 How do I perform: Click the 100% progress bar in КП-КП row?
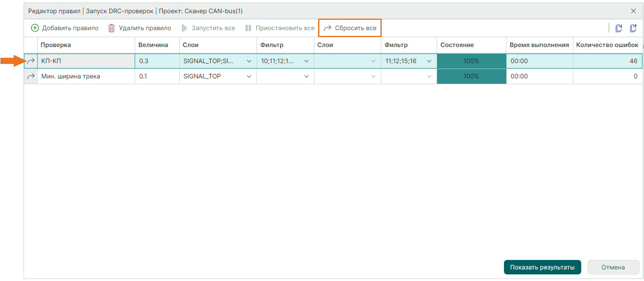(471, 61)
